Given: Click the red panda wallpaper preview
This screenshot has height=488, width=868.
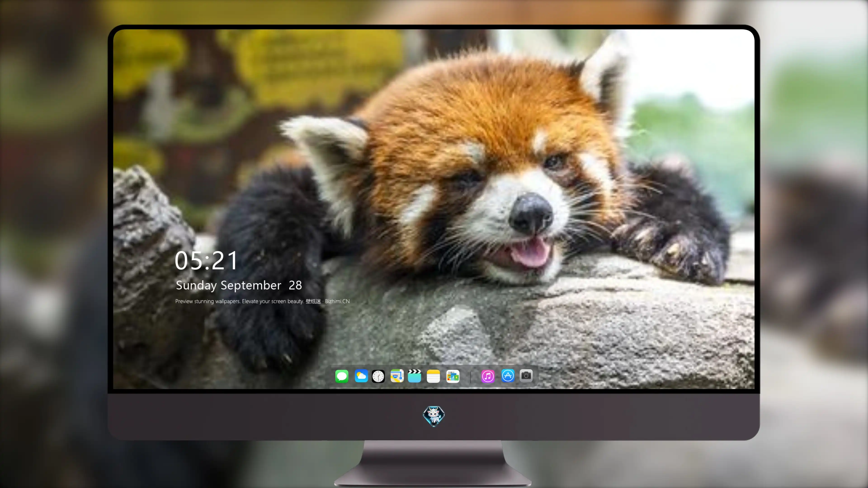Looking at the screenshot, I should (x=434, y=209).
